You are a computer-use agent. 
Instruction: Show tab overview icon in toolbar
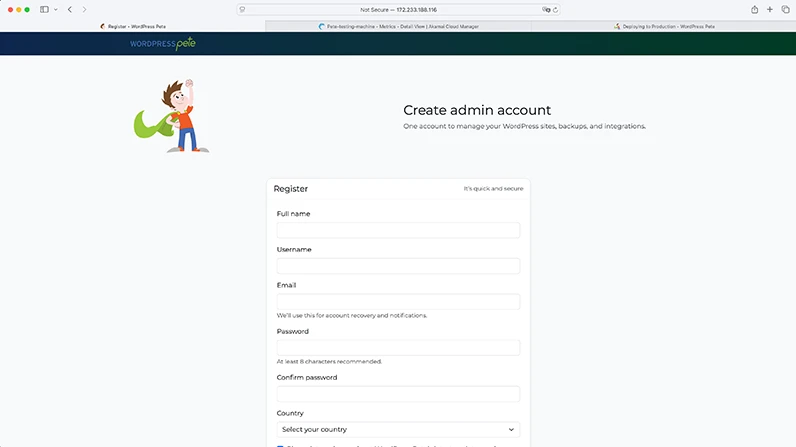click(x=784, y=9)
